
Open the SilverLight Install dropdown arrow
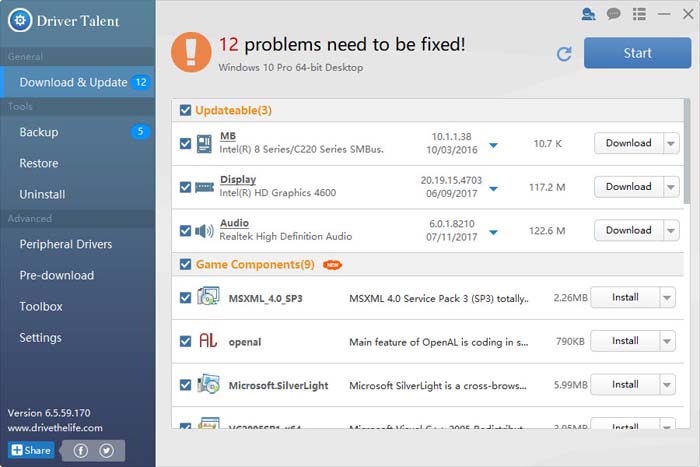(x=667, y=384)
